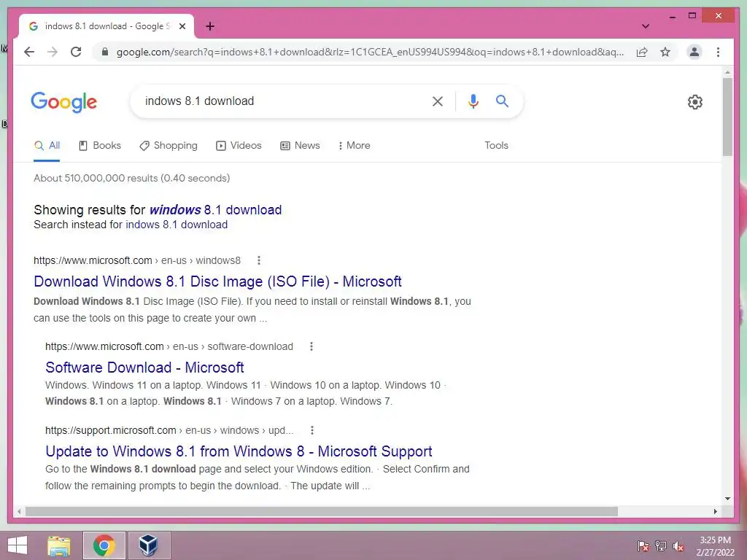Expand the More search categories

354,145
